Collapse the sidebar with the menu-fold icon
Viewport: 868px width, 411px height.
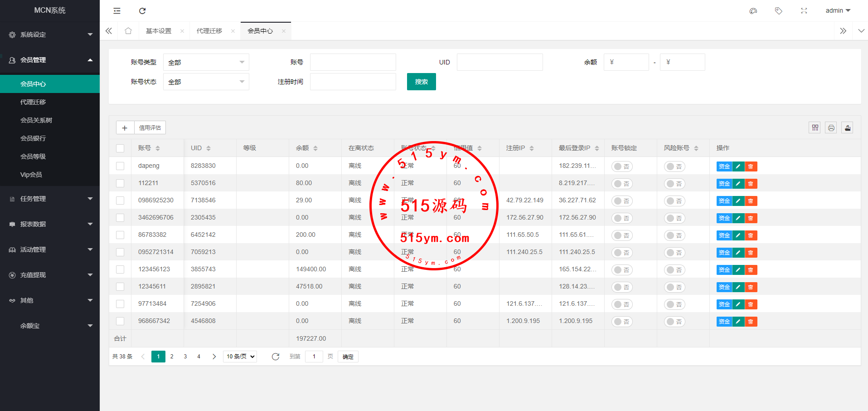pos(117,11)
